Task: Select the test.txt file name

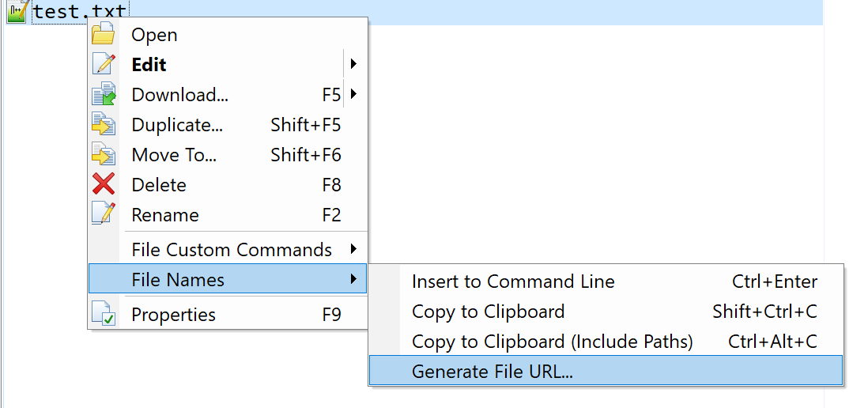Action: (80, 11)
